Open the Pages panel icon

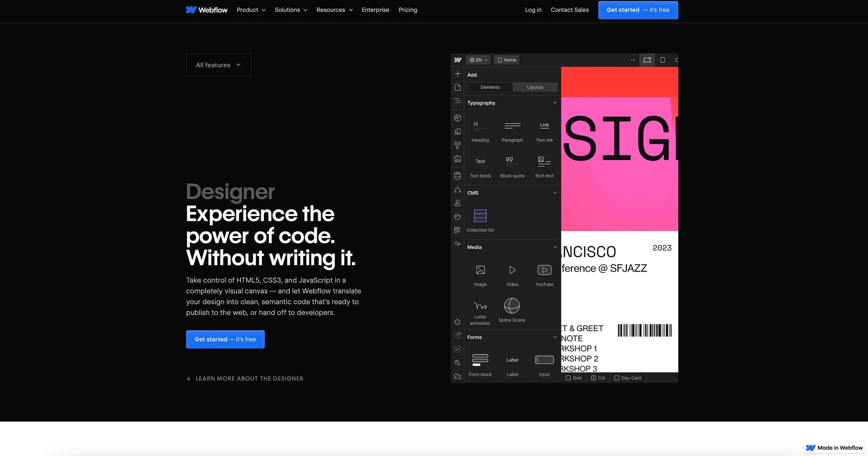coord(457,87)
